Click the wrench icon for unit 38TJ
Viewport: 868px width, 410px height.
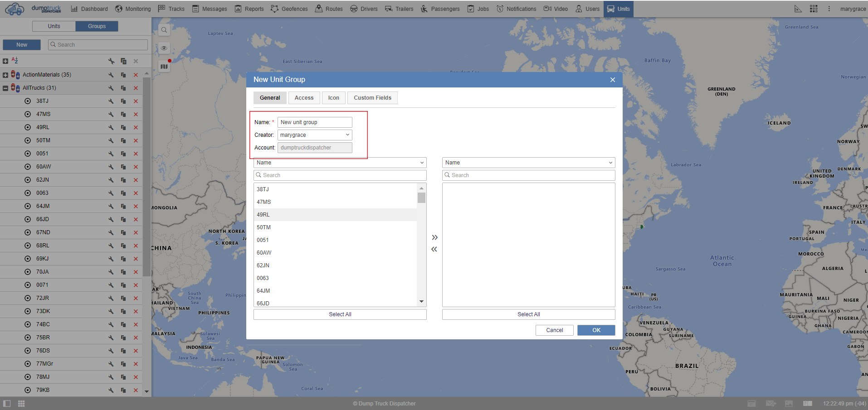click(x=111, y=101)
